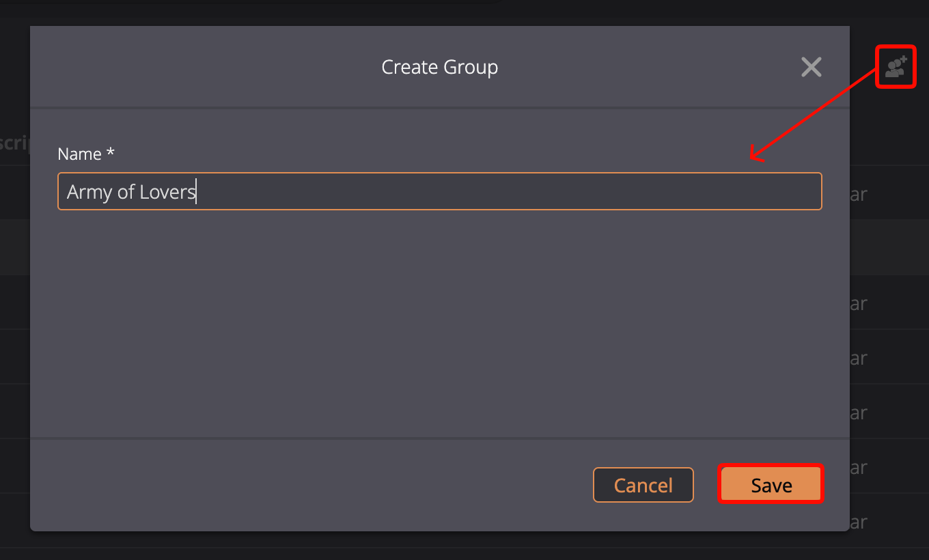Cancel group creation
This screenshot has height=560, width=929.
tap(643, 485)
